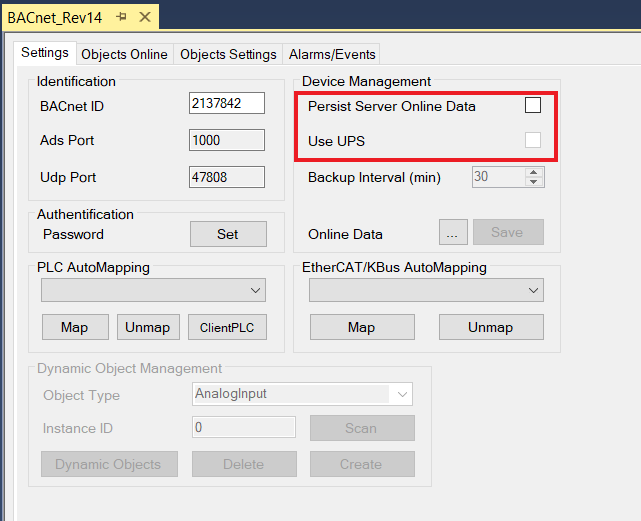Click Unmap under EtherCAT/KBus AutoMapping
The image size is (641, 521).
[491, 327]
